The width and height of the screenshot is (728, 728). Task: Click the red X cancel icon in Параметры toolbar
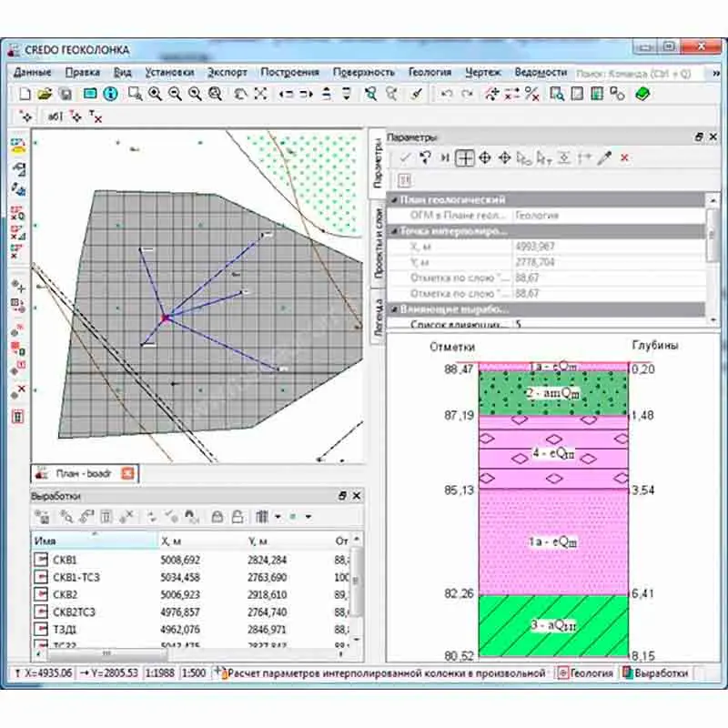click(624, 158)
